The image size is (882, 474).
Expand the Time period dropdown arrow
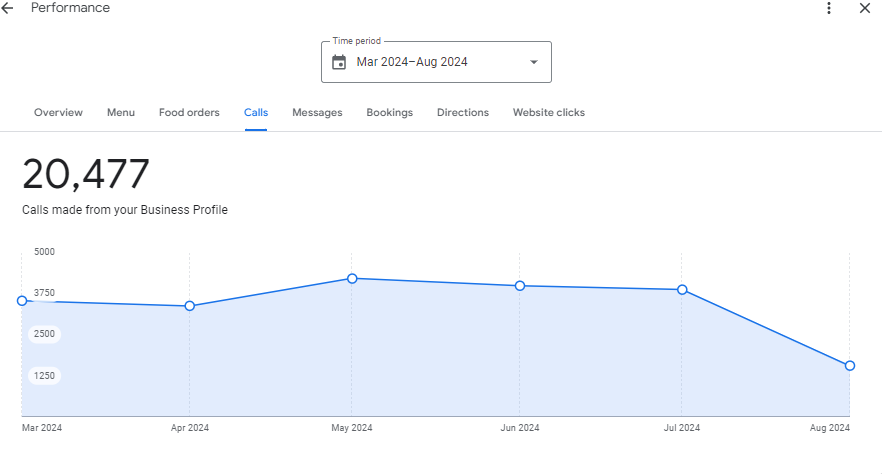pyautogui.click(x=533, y=62)
